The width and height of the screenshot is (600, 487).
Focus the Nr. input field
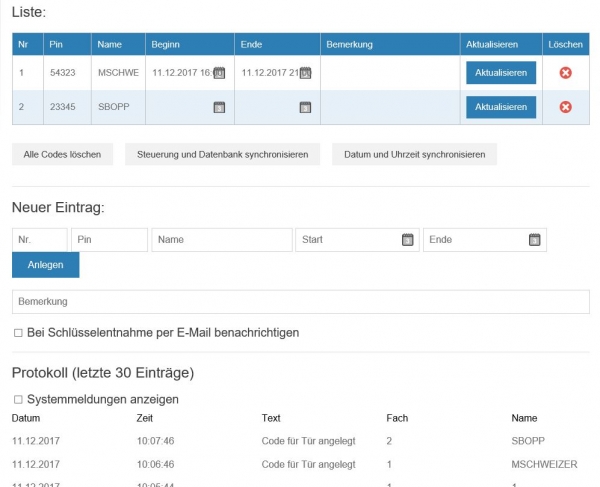pyautogui.click(x=39, y=240)
